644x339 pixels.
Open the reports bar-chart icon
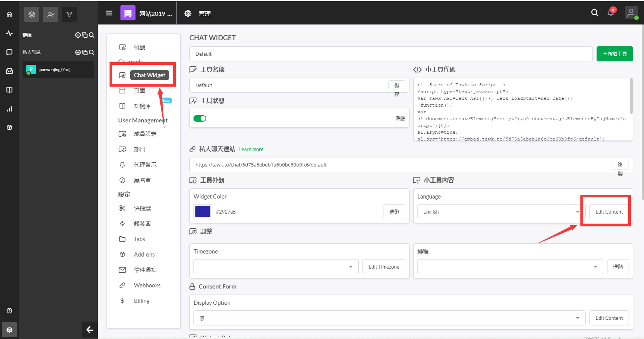click(x=9, y=108)
